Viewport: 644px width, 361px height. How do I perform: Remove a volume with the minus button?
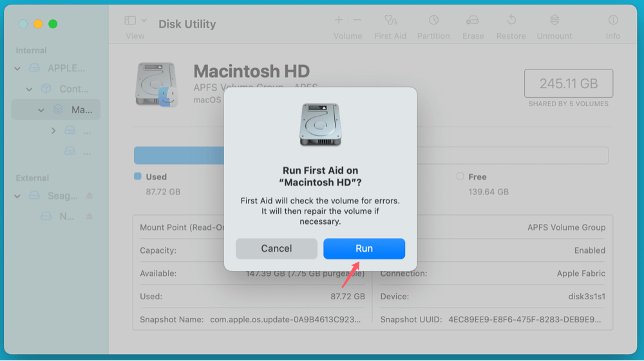click(358, 21)
